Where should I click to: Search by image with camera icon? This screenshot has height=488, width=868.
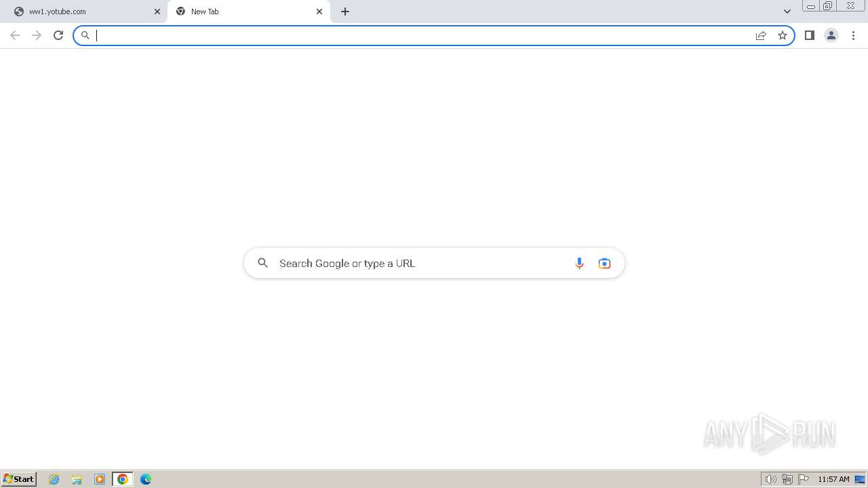(604, 263)
